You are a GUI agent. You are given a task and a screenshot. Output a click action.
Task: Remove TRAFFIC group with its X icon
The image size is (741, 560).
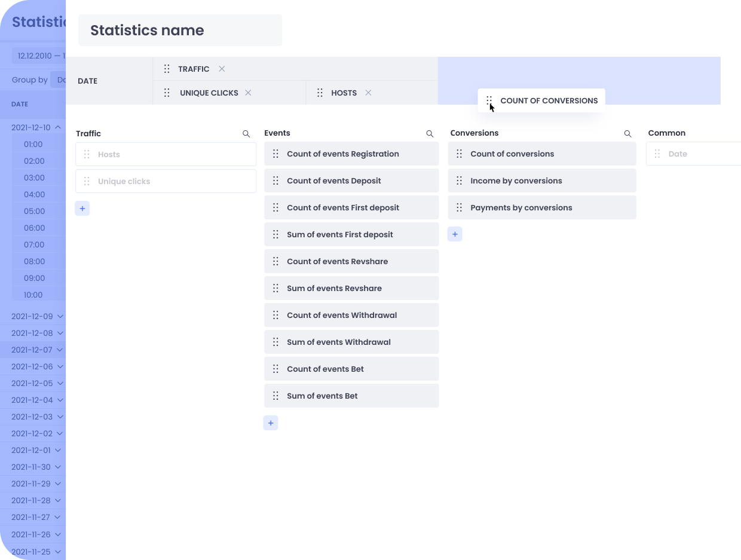click(x=222, y=69)
